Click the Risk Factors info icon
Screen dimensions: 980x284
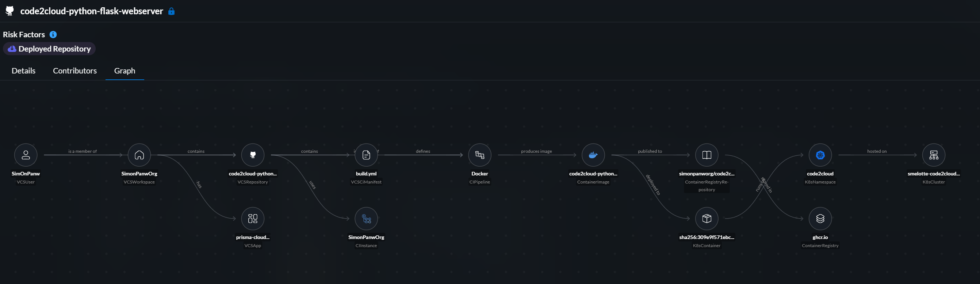[x=53, y=35]
